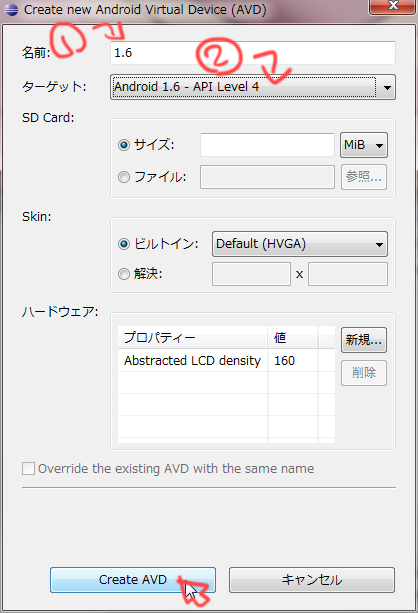Click the 160 density value cell
The width and height of the screenshot is (418, 613).
[292, 360]
